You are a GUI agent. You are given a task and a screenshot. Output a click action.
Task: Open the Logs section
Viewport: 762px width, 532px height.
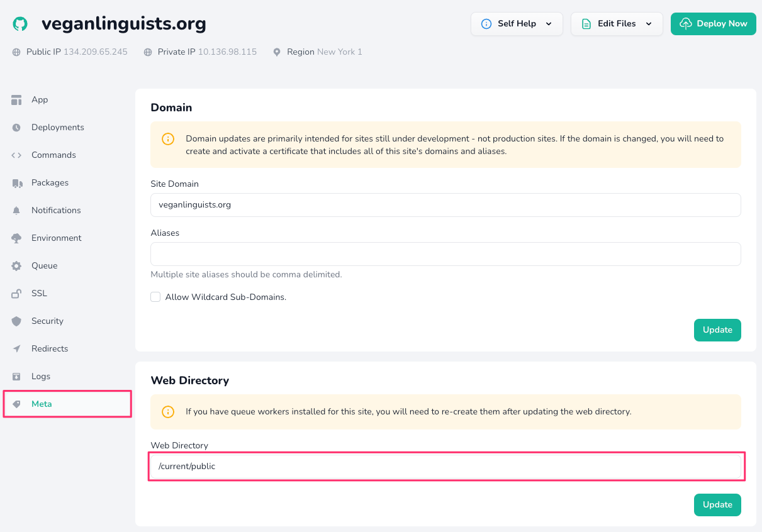[x=40, y=377]
